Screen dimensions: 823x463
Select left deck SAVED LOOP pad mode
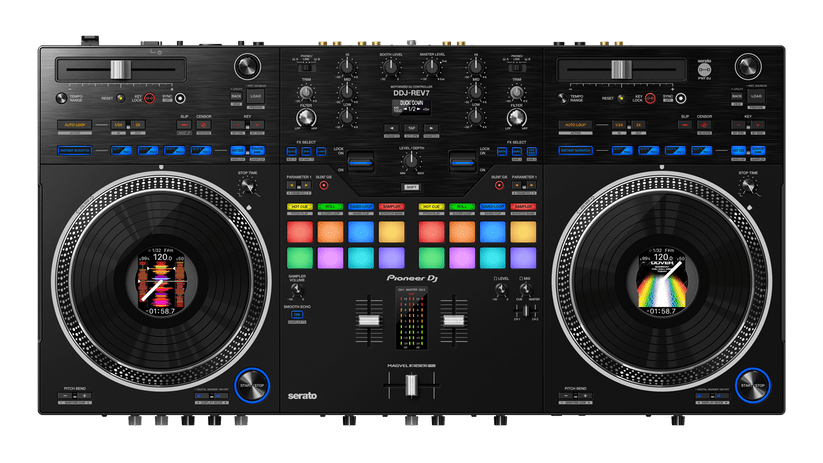(x=361, y=207)
